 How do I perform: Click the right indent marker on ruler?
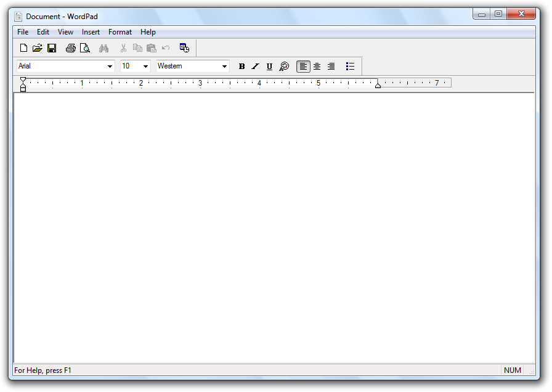378,85
